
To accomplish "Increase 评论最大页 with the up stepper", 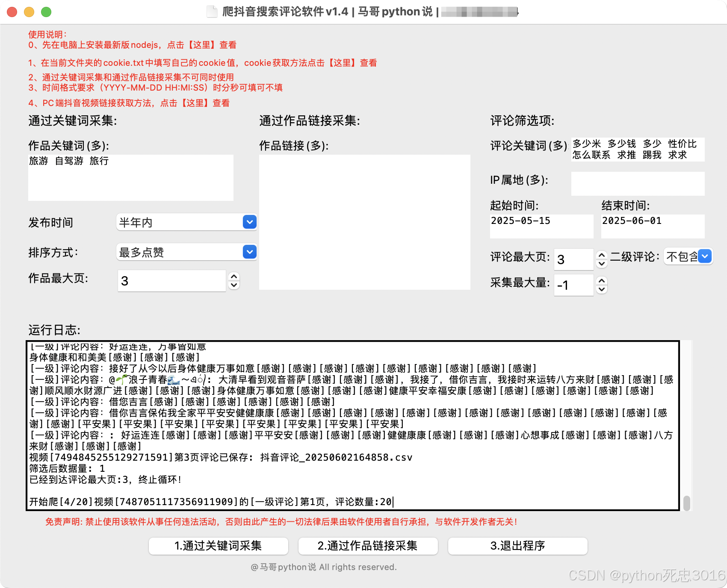I will click(x=602, y=255).
